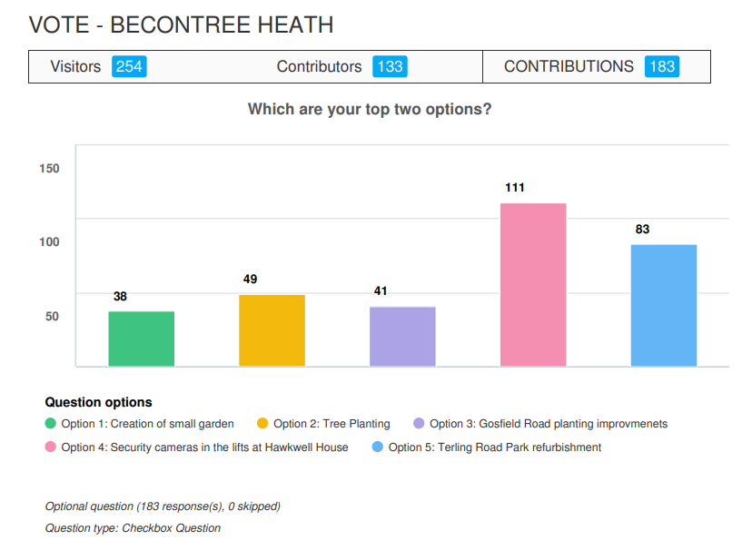
Task: Click the Contributions count badge 183
Action: tap(662, 66)
